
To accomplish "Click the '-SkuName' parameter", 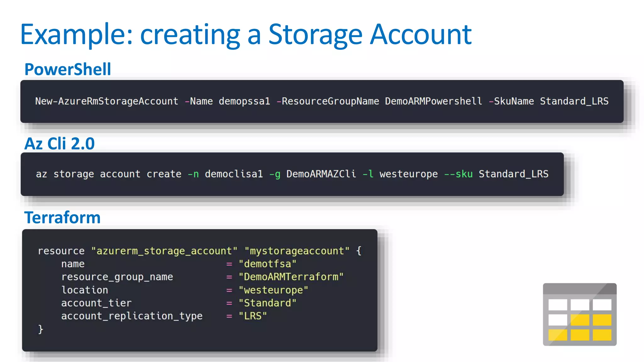I will (511, 101).
